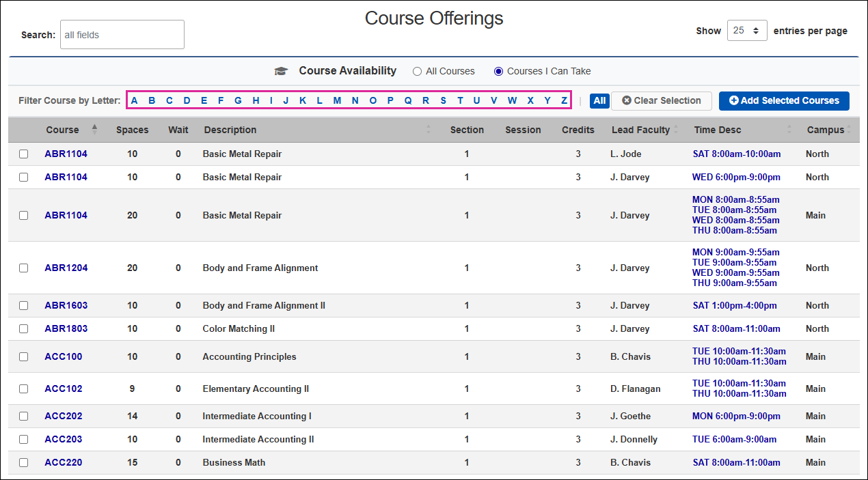Click the 'J. Goethe' faculty name
The image size is (868, 480).
pos(631,416)
